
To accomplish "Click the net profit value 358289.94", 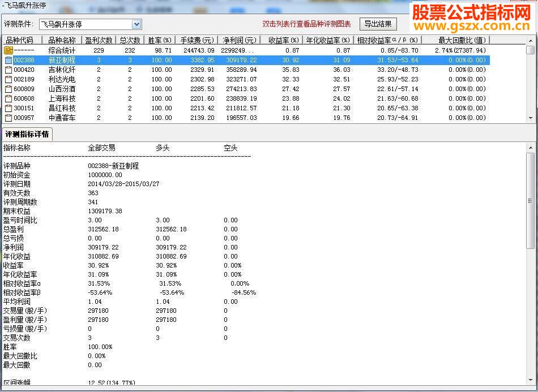I will point(242,70).
